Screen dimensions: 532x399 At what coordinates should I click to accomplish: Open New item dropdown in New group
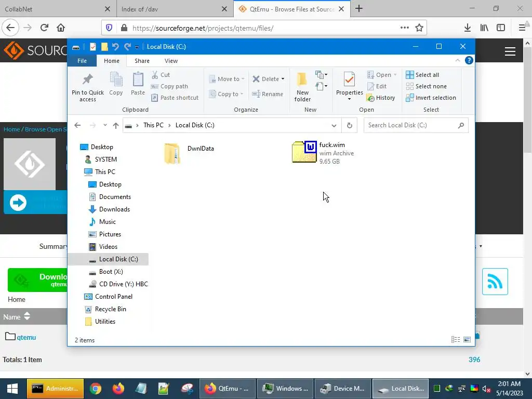tap(321, 75)
